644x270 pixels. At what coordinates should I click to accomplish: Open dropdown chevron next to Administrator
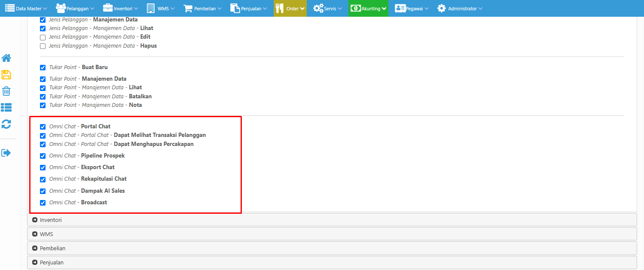point(480,9)
